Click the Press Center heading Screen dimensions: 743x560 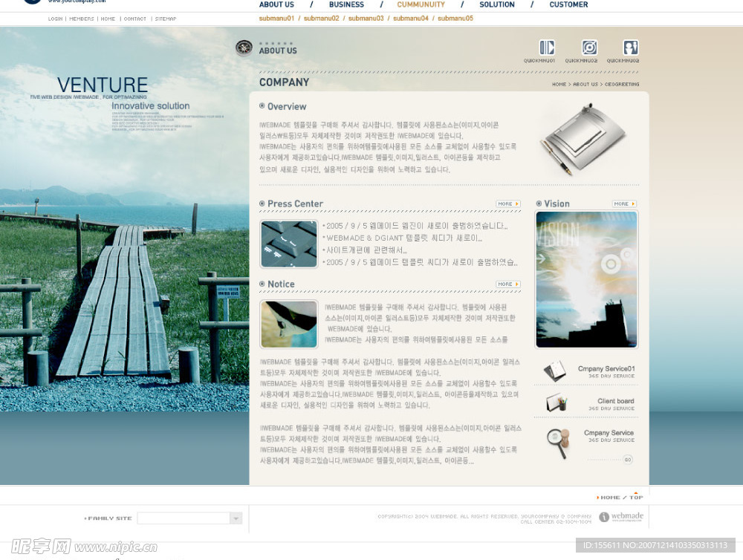click(295, 204)
